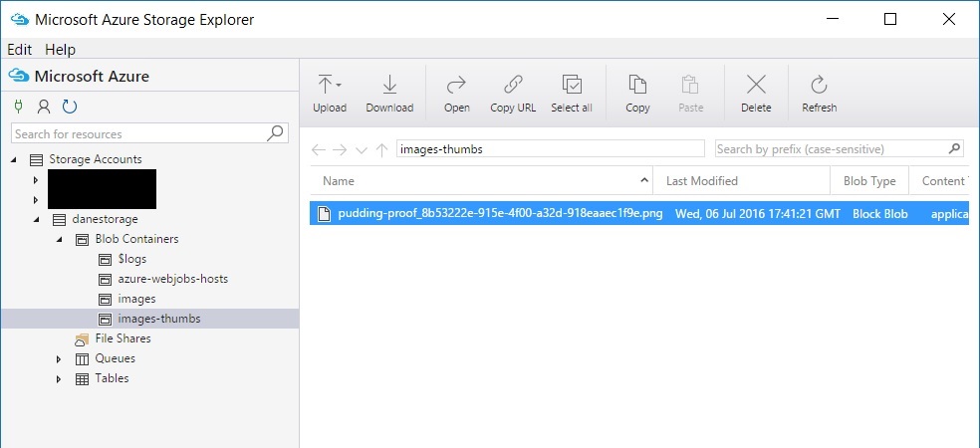This screenshot has height=448, width=980.
Task: Delete the selected blob
Action: (756, 94)
